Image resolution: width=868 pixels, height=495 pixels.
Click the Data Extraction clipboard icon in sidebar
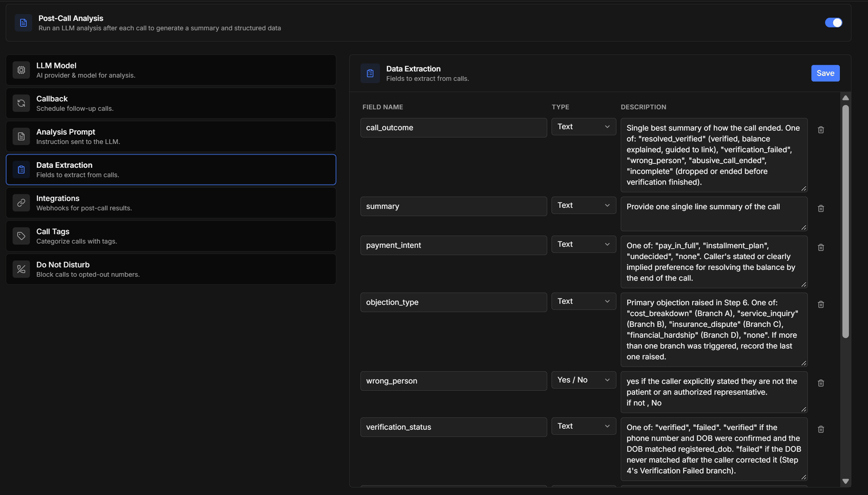coord(21,169)
